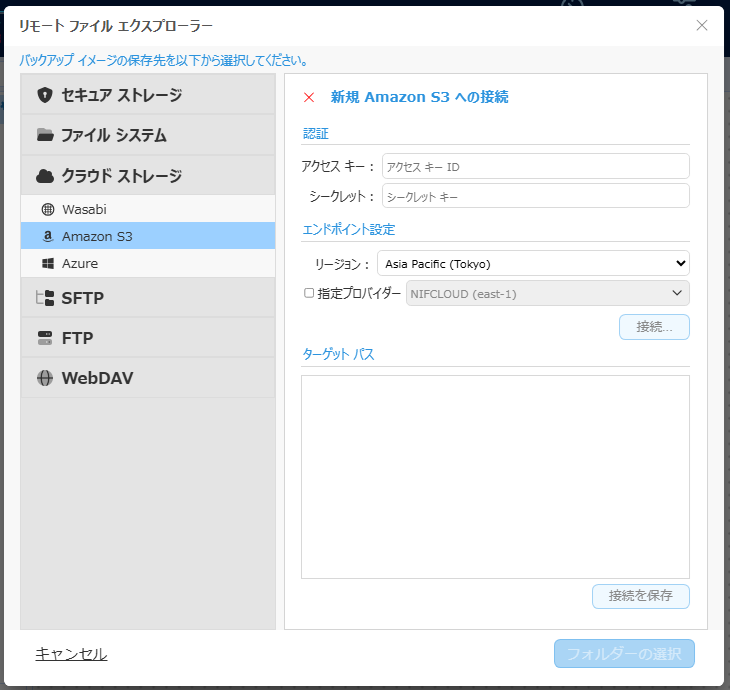Click the 認証 section label
The width and height of the screenshot is (730, 690).
coord(316,134)
